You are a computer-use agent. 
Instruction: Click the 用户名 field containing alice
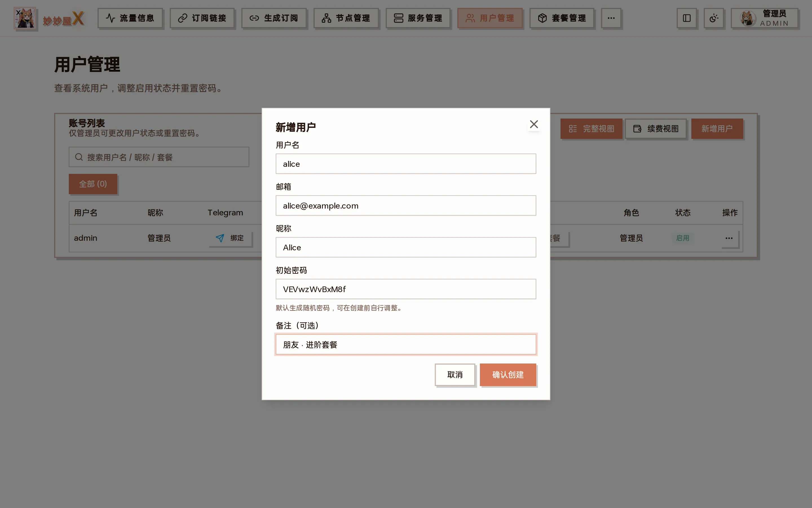click(406, 164)
